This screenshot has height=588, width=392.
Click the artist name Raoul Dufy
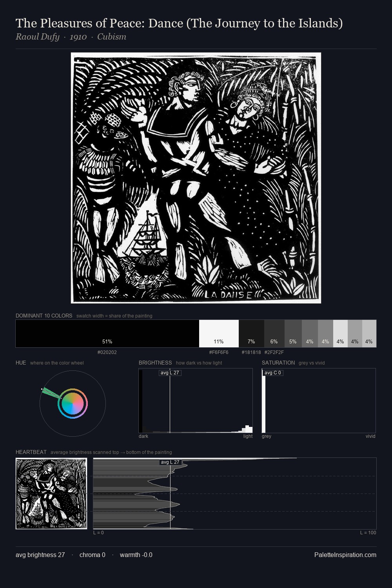pos(38,37)
